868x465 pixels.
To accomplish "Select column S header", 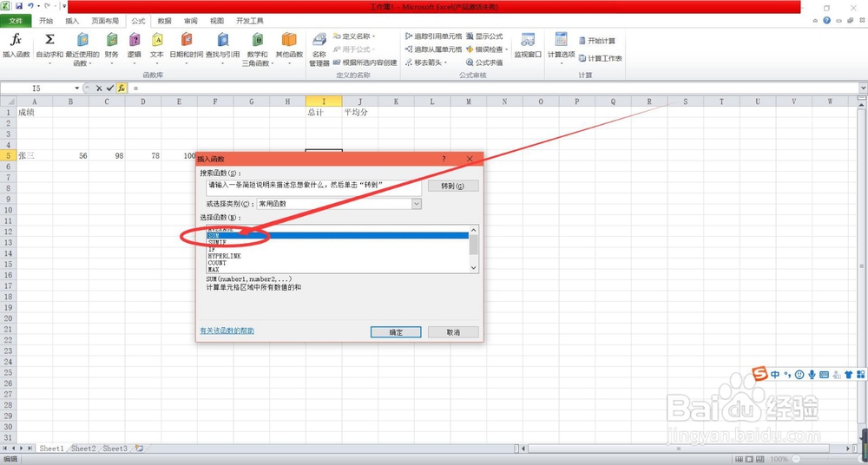I will tap(686, 102).
